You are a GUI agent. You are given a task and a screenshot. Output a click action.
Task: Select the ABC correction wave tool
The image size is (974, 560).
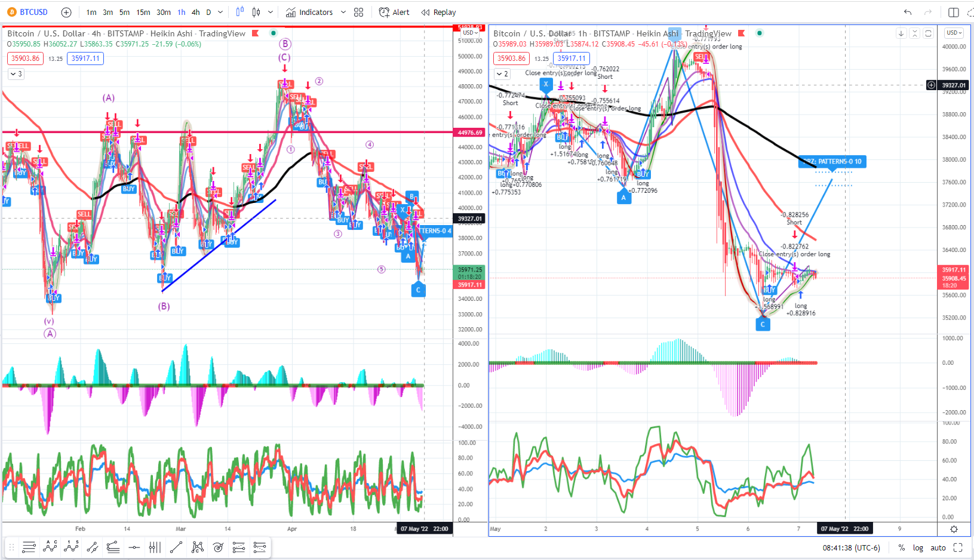50,547
